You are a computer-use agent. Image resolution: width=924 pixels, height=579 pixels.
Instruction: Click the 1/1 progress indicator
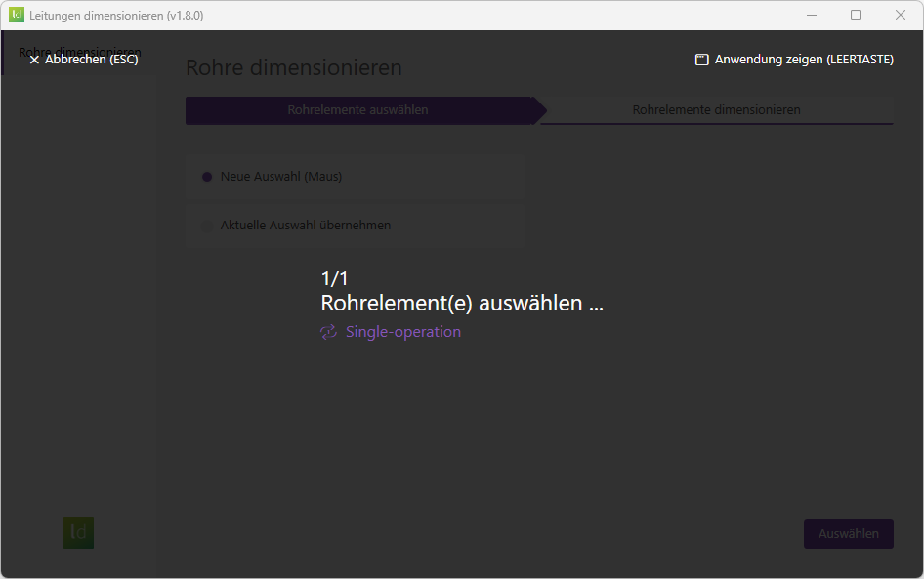[334, 278]
